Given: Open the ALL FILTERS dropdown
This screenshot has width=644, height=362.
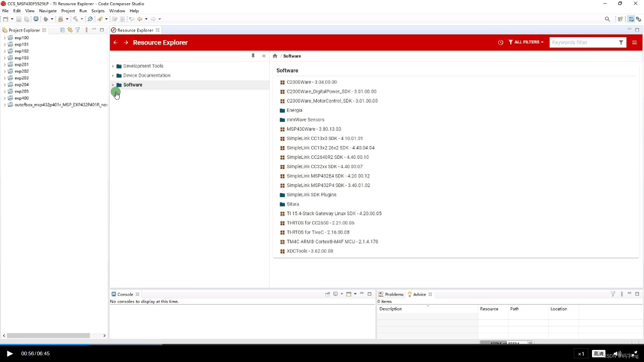Looking at the screenshot, I should [x=526, y=42].
